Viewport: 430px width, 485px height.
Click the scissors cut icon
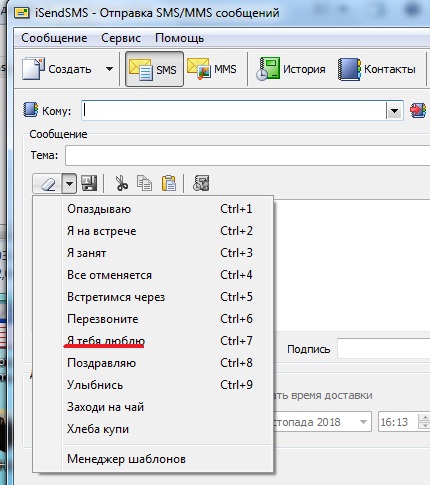(121, 183)
